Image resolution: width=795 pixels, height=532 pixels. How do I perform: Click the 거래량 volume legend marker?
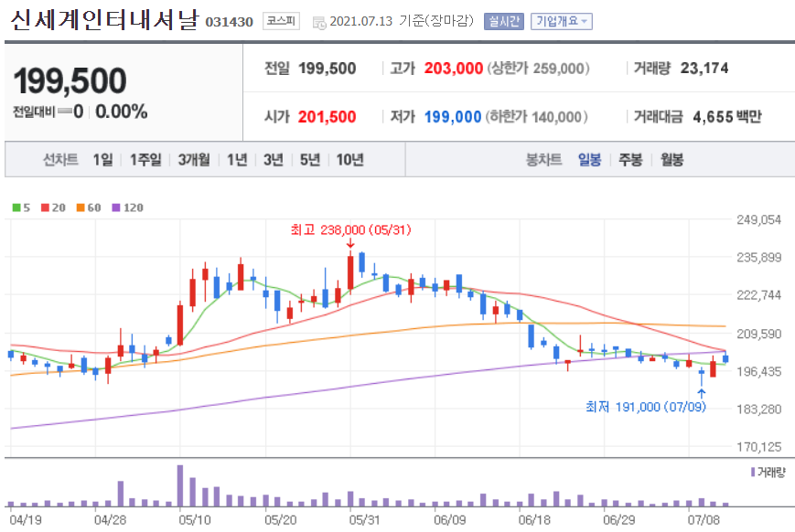tap(753, 473)
